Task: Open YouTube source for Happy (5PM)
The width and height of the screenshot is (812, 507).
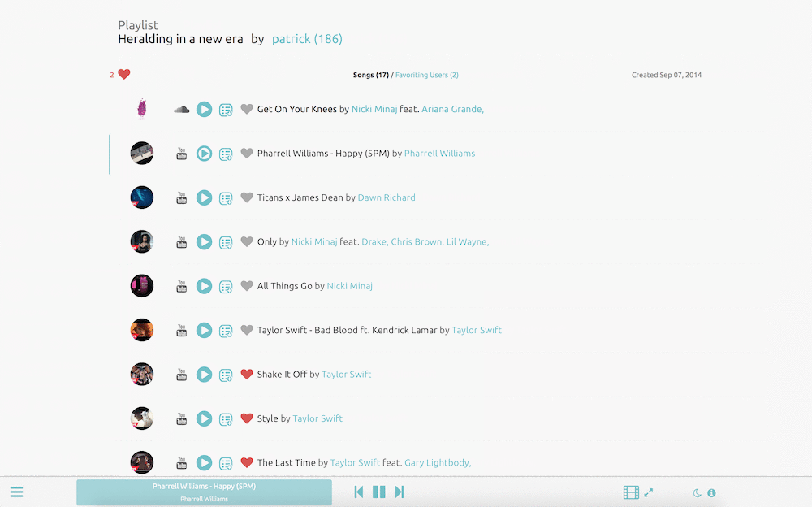Action: pyautogui.click(x=181, y=154)
